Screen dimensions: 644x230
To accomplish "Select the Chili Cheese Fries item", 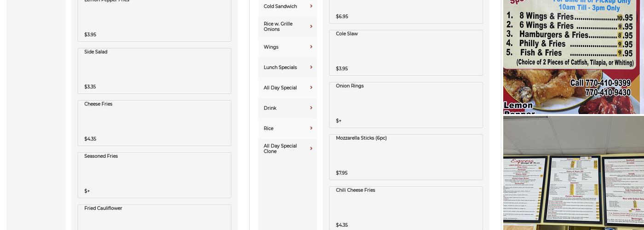I will [x=406, y=208].
